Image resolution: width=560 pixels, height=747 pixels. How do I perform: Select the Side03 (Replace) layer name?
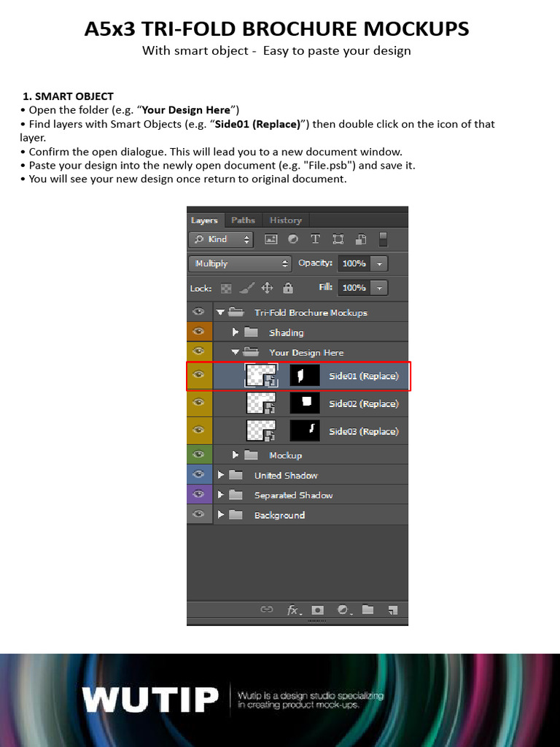click(363, 431)
